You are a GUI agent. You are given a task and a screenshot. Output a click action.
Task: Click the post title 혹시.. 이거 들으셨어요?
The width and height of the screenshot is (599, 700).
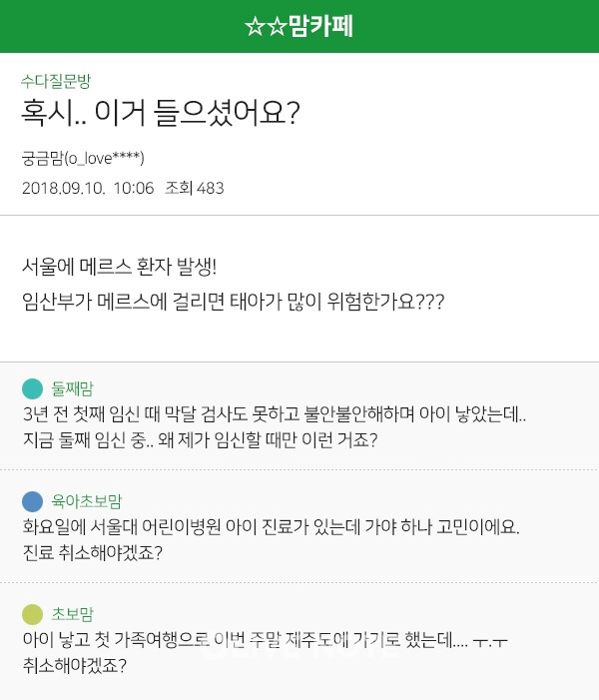[x=161, y=114]
